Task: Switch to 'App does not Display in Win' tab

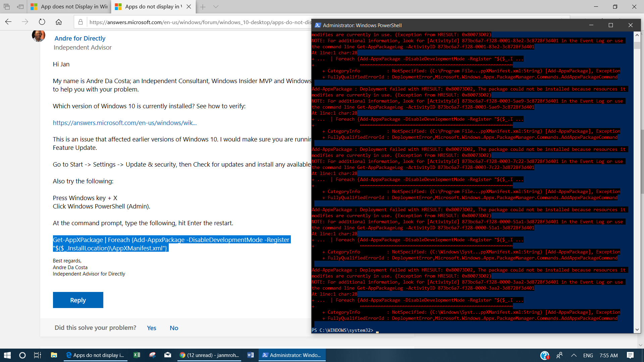Action: pyautogui.click(x=69, y=7)
